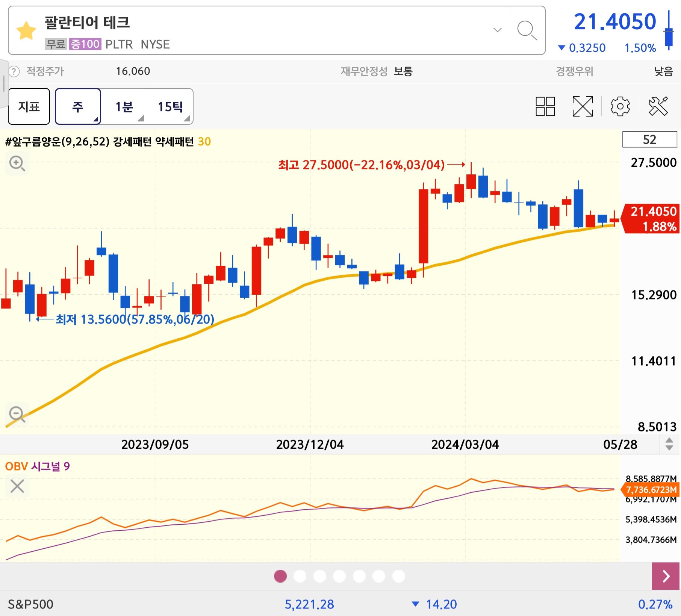Zoom in on chart with plus magnifier
Viewport: 681px width, 616px height.
(x=17, y=163)
